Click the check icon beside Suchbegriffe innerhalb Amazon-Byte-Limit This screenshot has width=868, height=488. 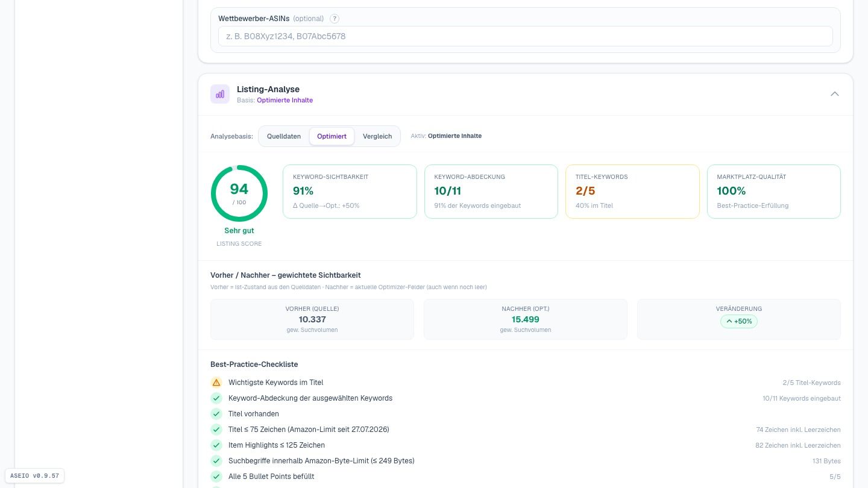pyautogui.click(x=216, y=461)
